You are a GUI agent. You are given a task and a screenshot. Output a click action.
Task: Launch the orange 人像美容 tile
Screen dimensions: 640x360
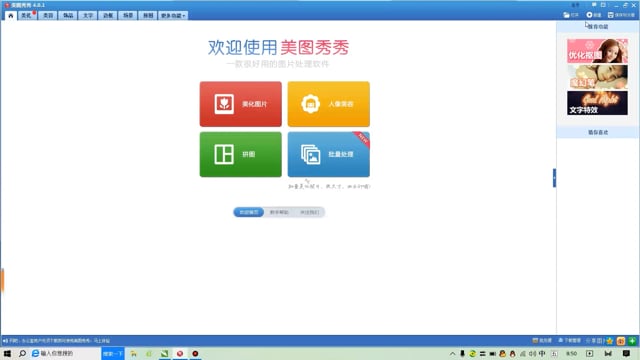(x=329, y=104)
